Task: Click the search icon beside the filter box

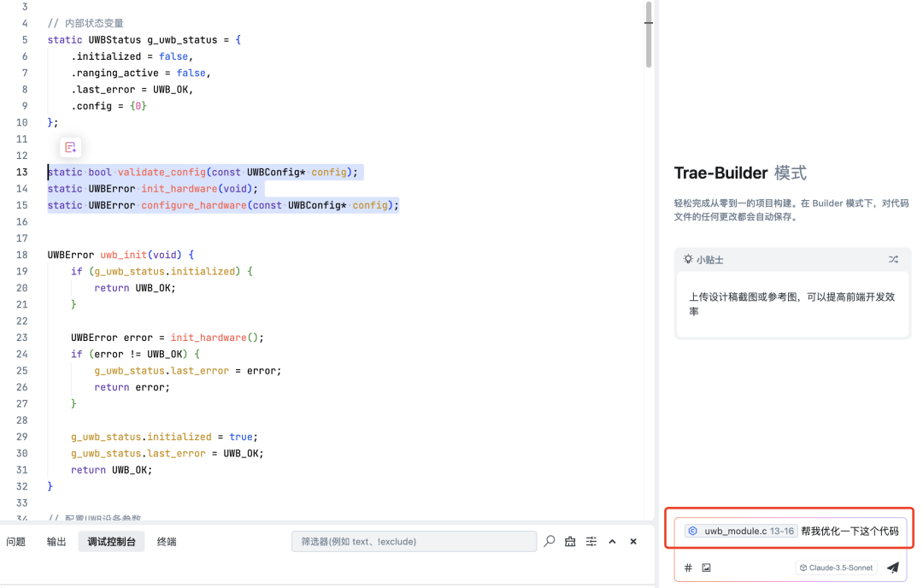Action: pyautogui.click(x=550, y=541)
